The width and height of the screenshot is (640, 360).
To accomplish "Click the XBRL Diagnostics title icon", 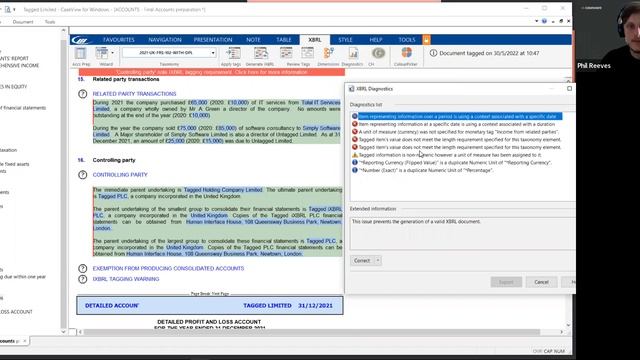I will 351,89.
